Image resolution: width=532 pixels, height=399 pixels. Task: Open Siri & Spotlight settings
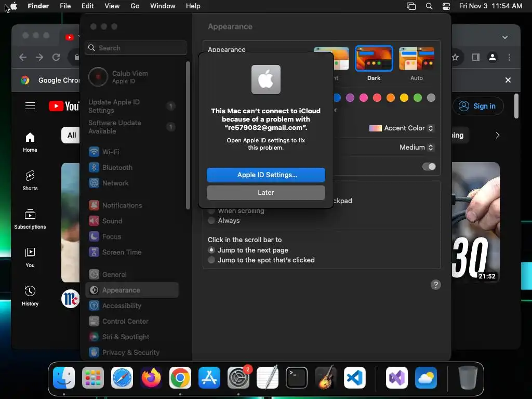tap(132, 337)
